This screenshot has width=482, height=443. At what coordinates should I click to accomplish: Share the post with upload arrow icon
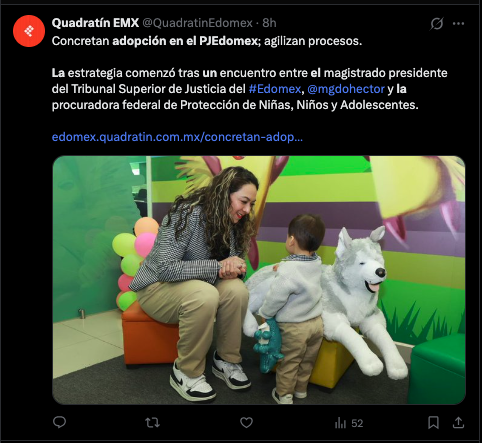click(459, 422)
